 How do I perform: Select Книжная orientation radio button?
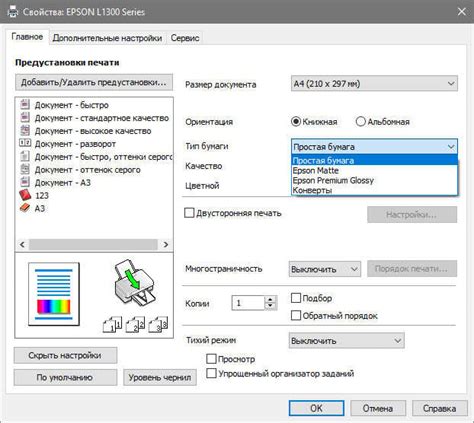click(296, 121)
